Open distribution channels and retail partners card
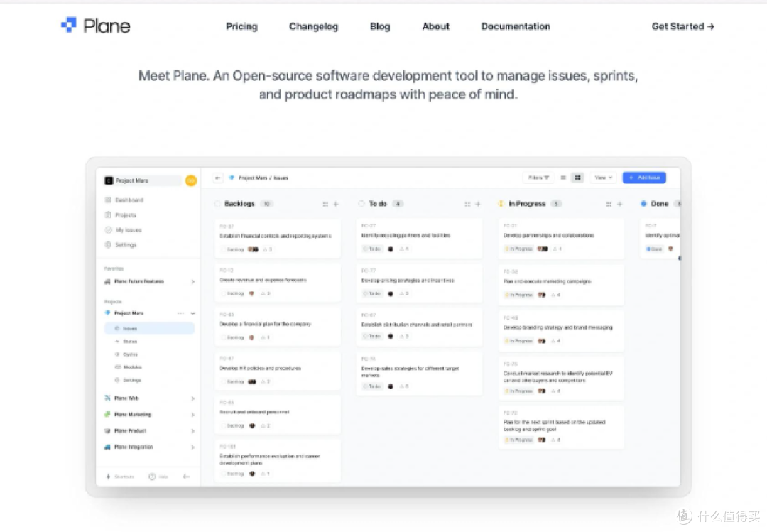The width and height of the screenshot is (767, 532). pos(419,327)
